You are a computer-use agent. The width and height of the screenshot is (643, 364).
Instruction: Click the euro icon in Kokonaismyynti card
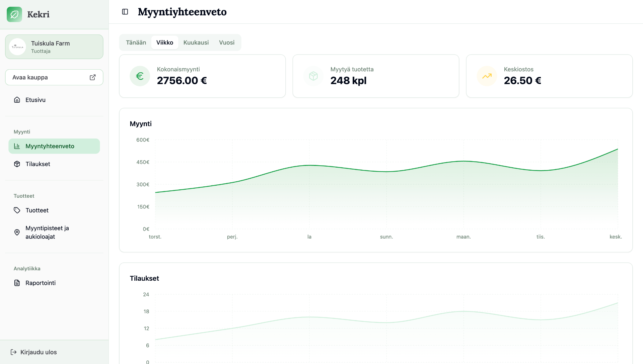140,76
